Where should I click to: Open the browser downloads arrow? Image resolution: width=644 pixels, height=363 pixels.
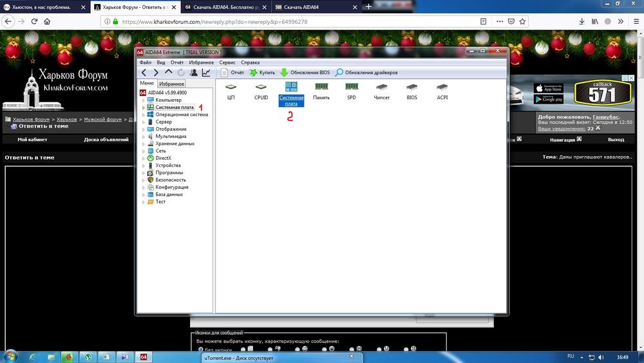(x=582, y=21)
